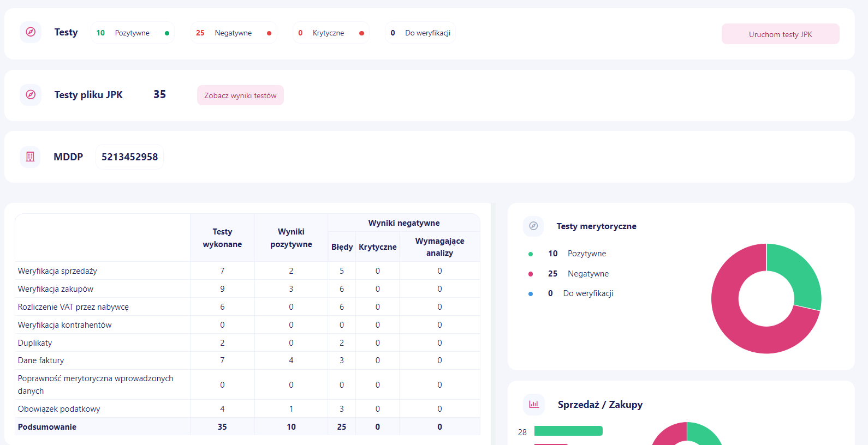Image resolution: width=868 pixels, height=445 pixels.
Task: Click the green bar labeled 28 in Sprzedaż / Zakupy
Action: (x=568, y=431)
